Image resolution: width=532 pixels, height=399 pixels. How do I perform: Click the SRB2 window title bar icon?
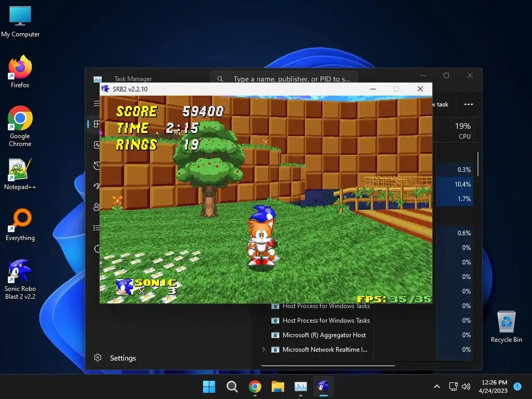click(x=105, y=89)
